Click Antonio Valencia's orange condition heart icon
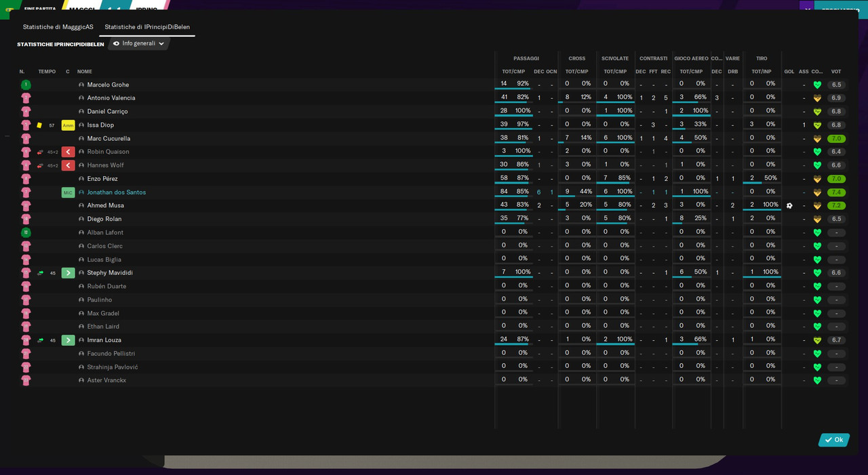Screen dimensions: 868x475 (817, 98)
